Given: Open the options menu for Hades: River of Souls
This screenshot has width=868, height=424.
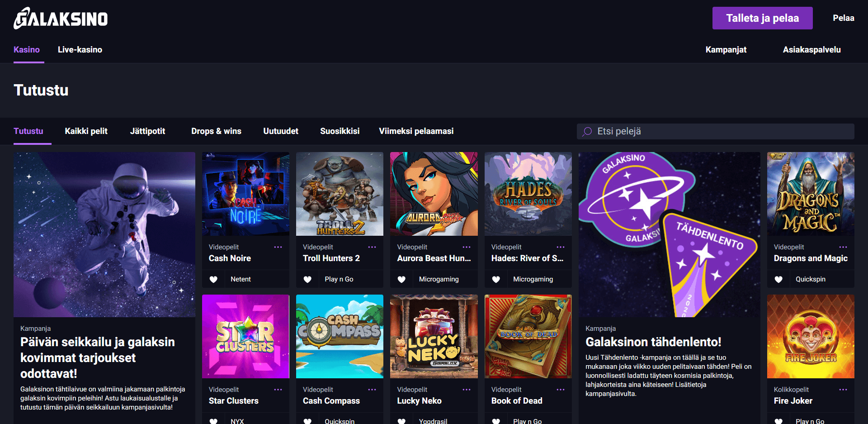Looking at the screenshot, I should pos(560,247).
